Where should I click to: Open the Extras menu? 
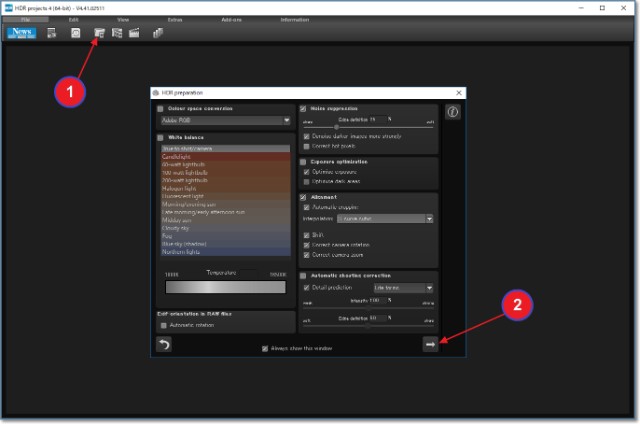(176, 19)
